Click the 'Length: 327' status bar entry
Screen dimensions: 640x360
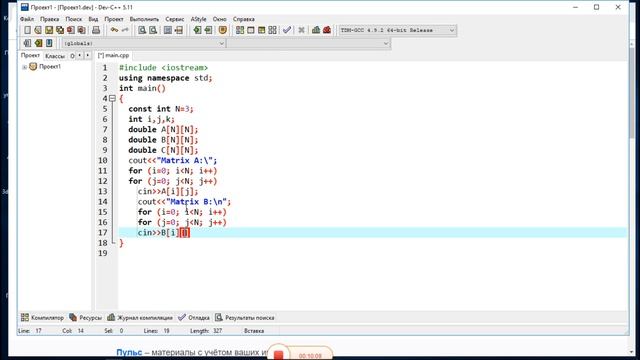click(206, 331)
